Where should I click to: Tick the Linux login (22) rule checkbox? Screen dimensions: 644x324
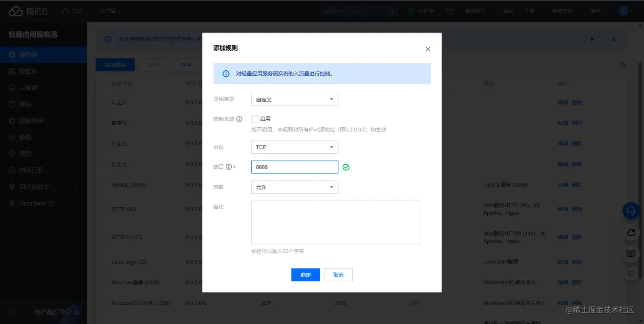coord(105,262)
